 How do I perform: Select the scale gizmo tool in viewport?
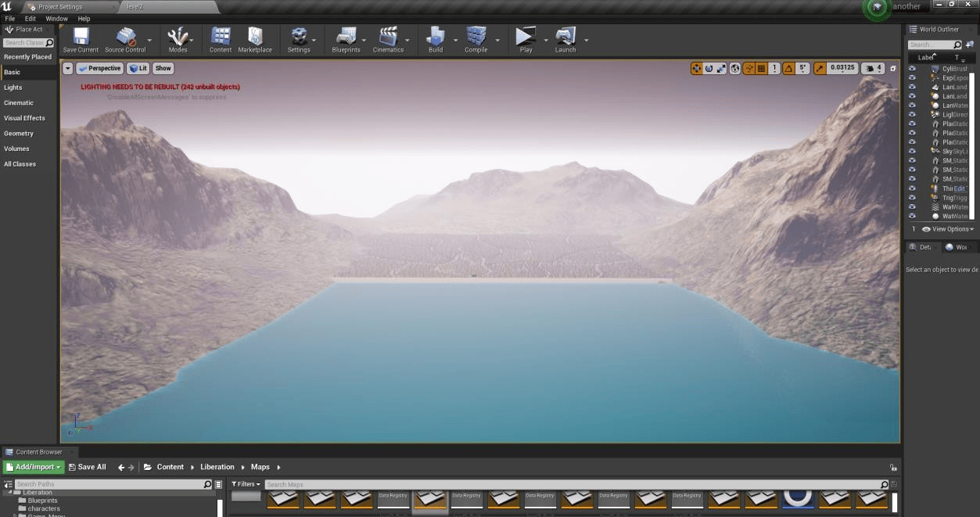(721, 68)
